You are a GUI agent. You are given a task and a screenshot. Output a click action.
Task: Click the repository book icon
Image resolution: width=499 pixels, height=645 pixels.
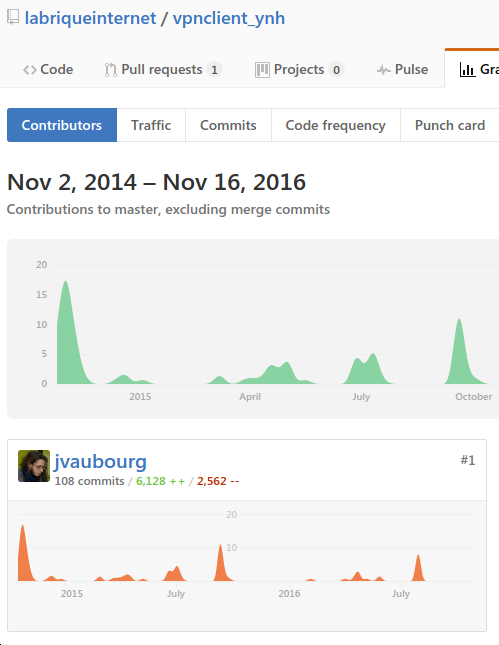(13, 17)
